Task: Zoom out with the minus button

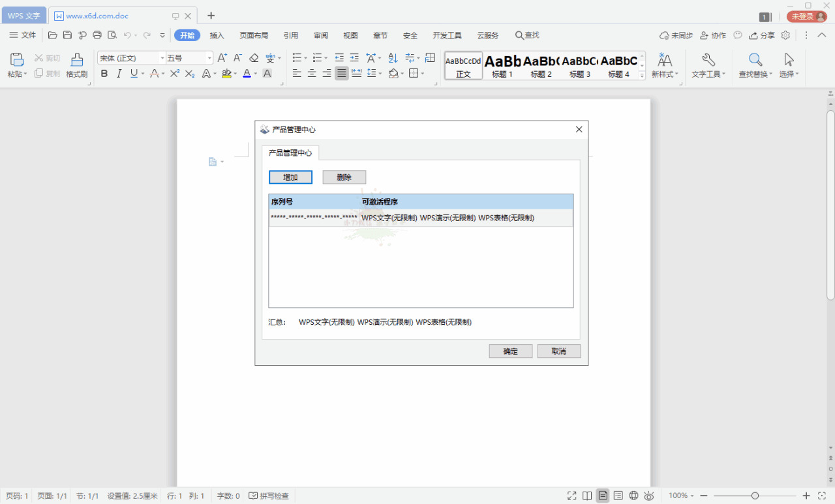Action: tap(705, 496)
